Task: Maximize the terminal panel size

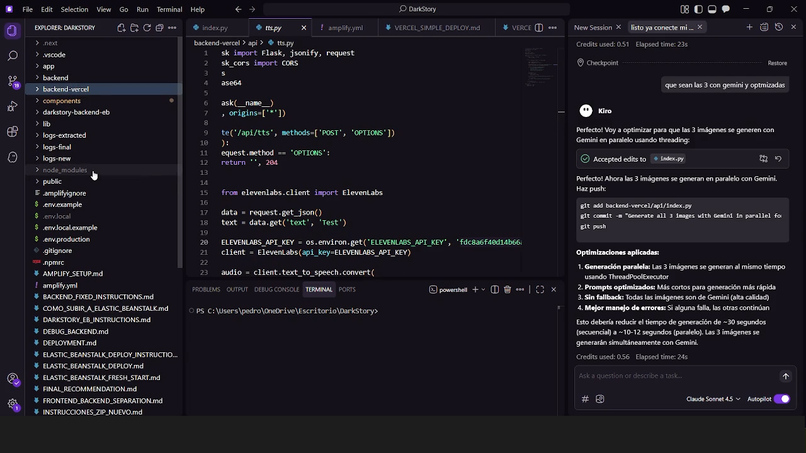Action: 540,289
